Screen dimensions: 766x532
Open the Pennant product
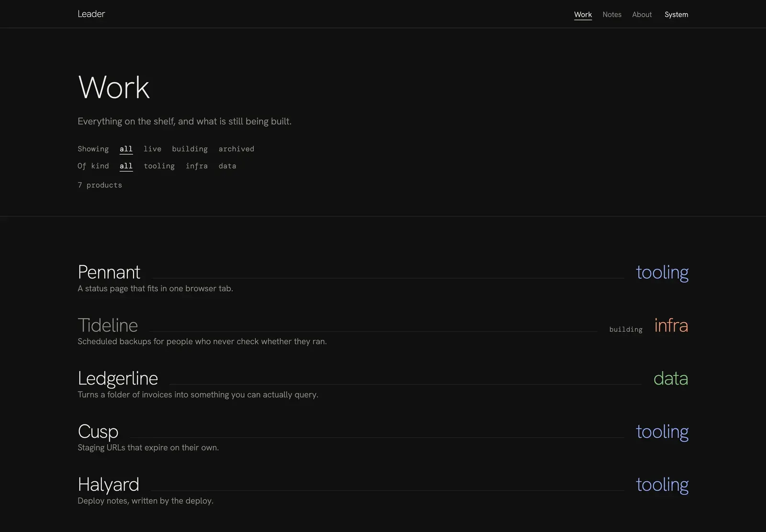[109, 272]
